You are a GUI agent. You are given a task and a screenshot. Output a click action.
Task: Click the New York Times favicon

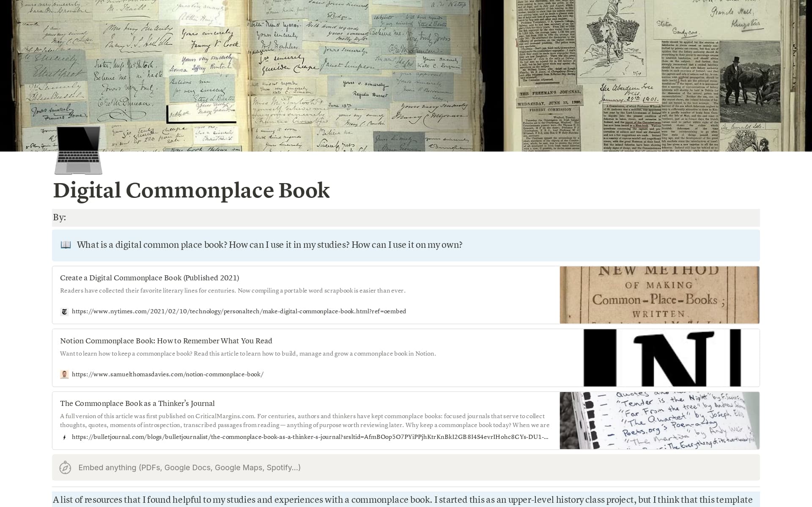(x=64, y=311)
